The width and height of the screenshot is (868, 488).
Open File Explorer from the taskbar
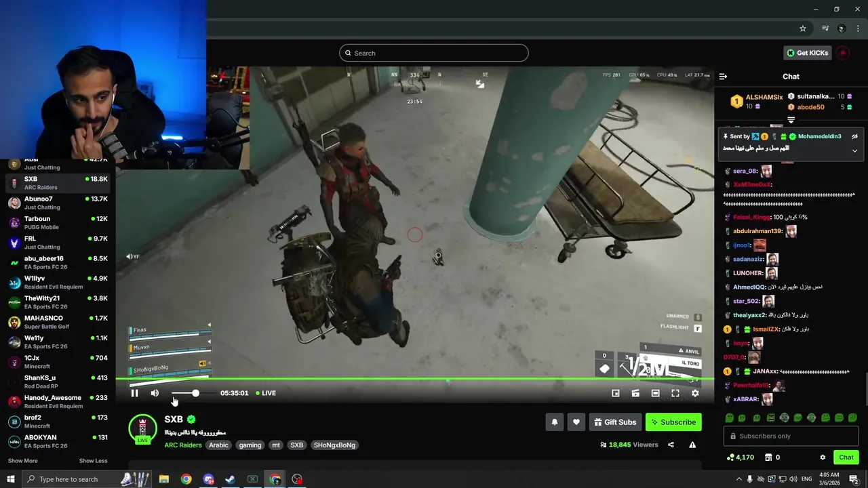coord(164,479)
